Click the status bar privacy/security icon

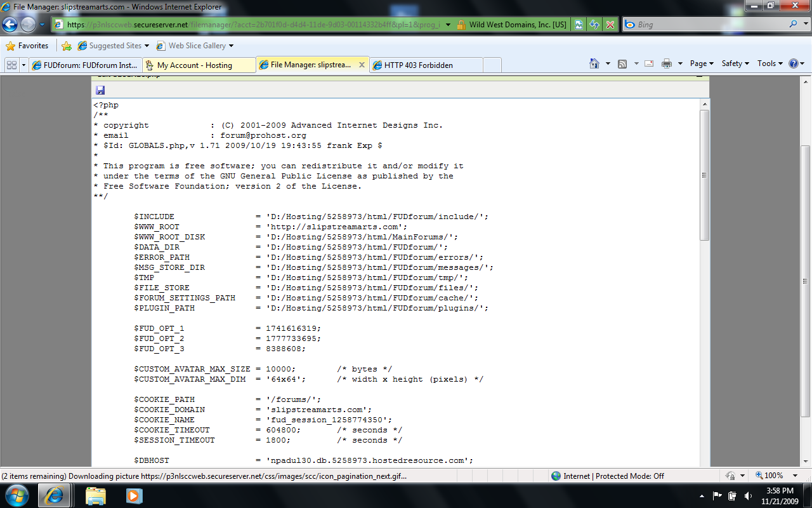point(730,476)
